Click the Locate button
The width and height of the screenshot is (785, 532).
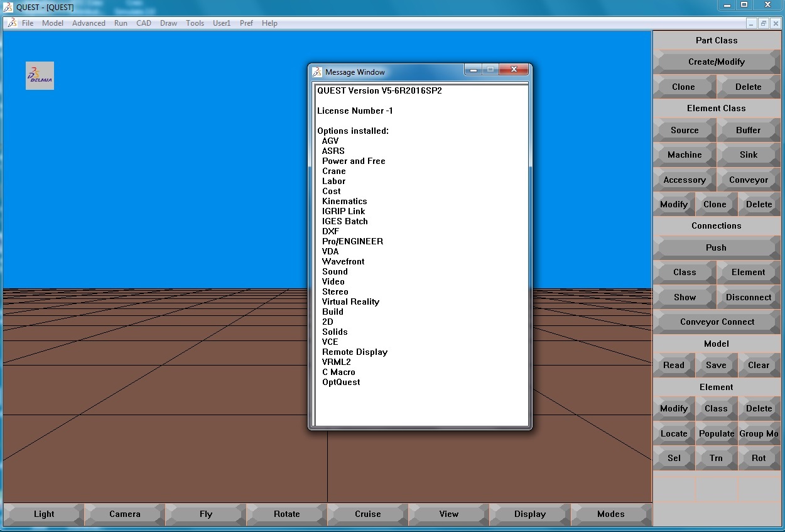[x=674, y=433]
